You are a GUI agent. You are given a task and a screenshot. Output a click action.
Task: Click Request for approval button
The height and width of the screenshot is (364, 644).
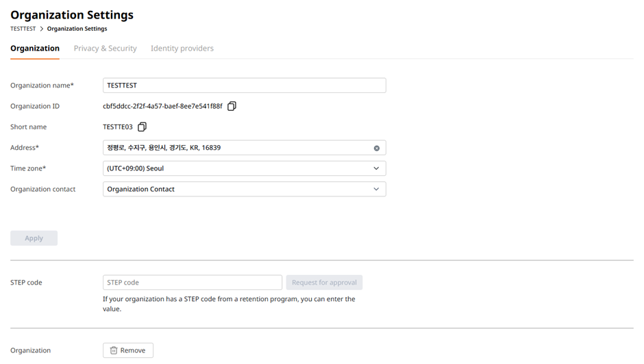point(324,283)
